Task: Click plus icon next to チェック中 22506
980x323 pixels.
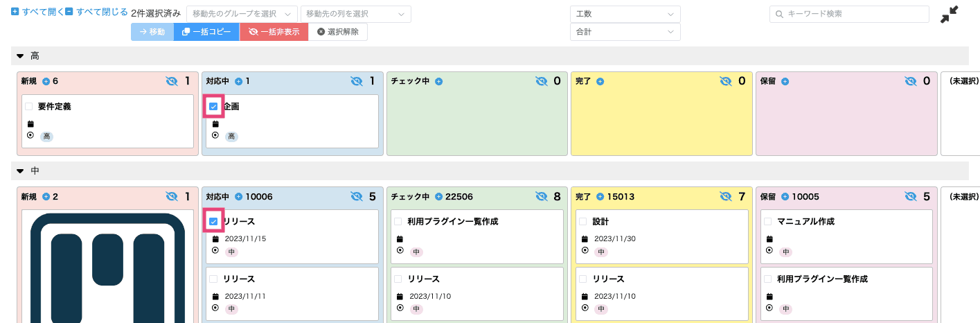Action: tap(438, 197)
